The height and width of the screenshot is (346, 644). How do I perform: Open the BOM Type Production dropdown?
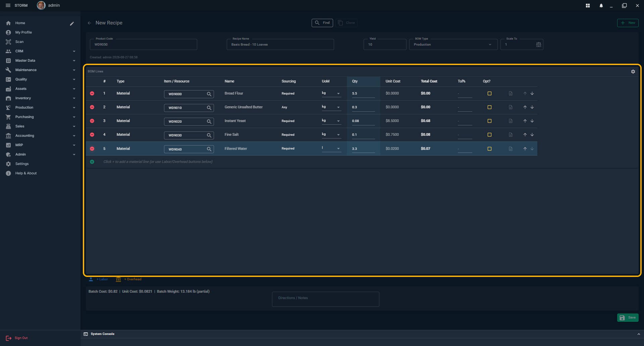pyautogui.click(x=453, y=45)
